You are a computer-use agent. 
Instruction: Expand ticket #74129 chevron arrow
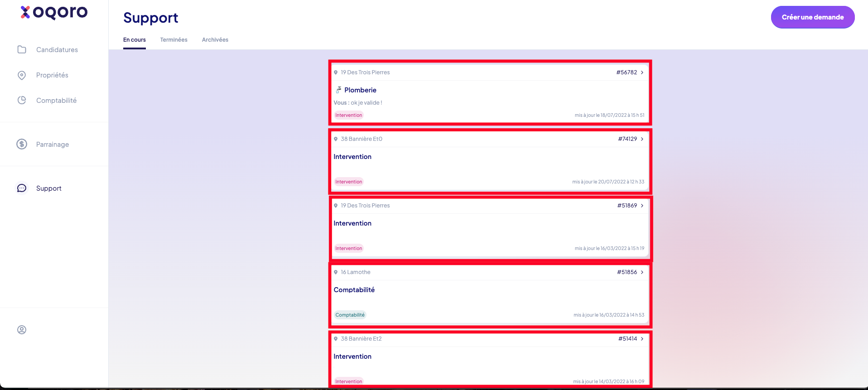point(642,139)
